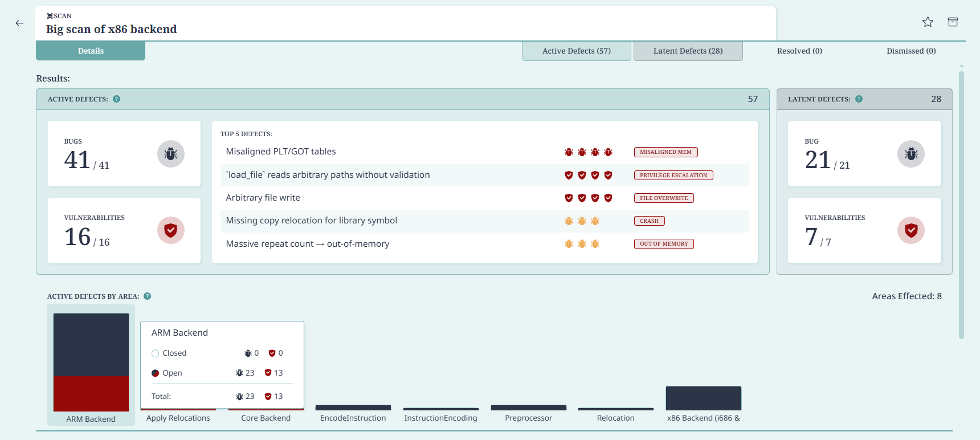
Task: Click the FILE OVERWRITE tag
Action: (664, 198)
